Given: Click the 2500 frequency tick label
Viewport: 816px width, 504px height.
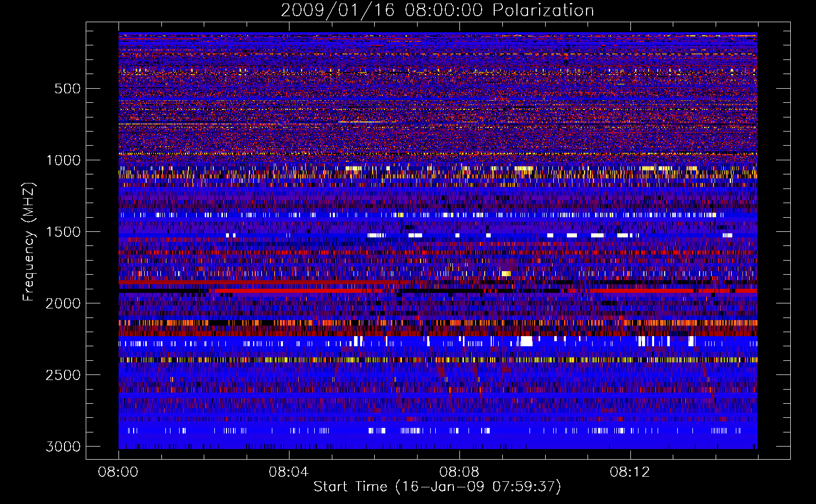Looking at the screenshot, I should point(64,375).
